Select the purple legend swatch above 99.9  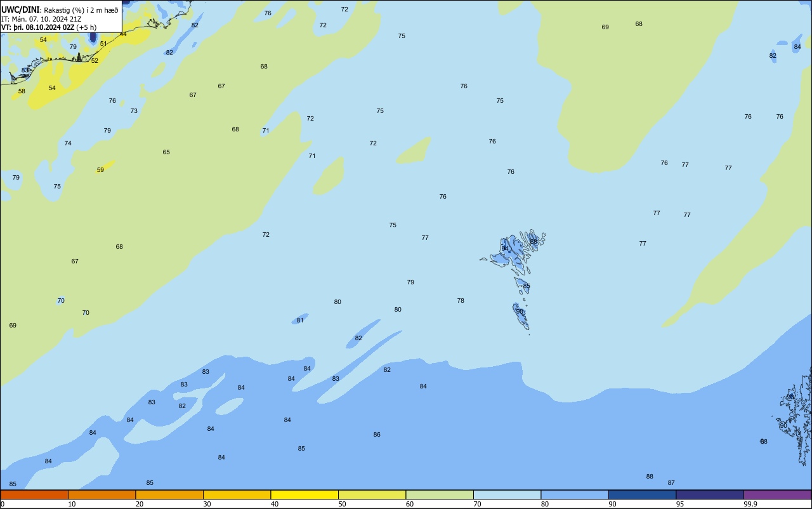(777, 494)
